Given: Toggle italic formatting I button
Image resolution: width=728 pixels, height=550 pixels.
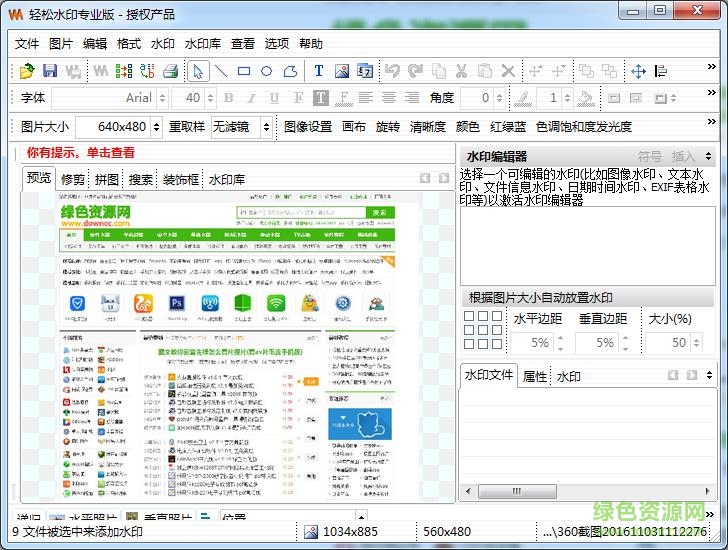Looking at the screenshot, I should click(x=251, y=97).
